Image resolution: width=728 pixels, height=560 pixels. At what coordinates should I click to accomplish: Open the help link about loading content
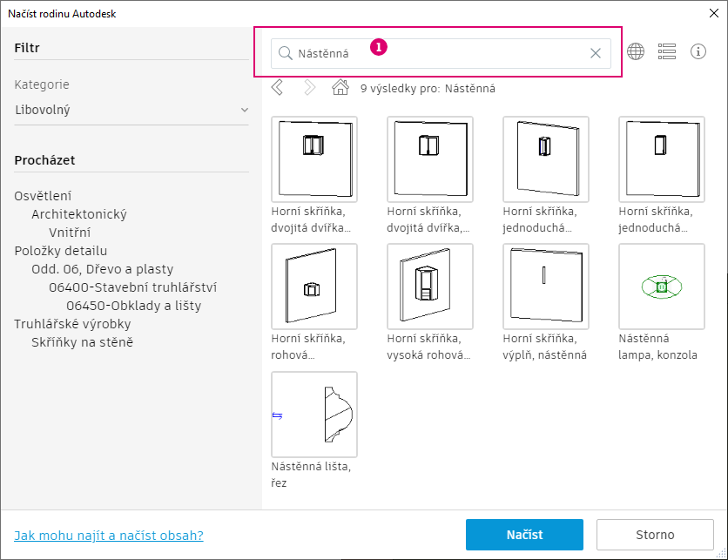click(x=109, y=536)
